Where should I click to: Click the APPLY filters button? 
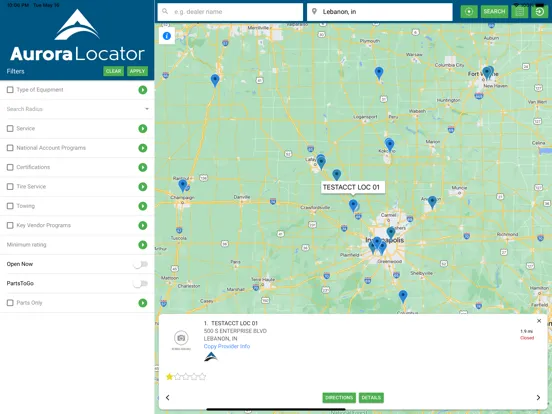[x=137, y=71]
